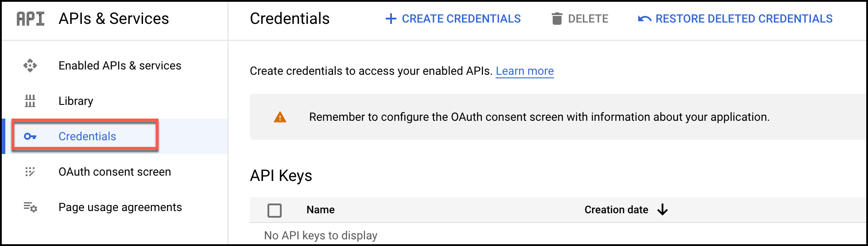The image size is (868, 246).
Task: Open Enabled APIs & services page
Action: click(120, 65)
